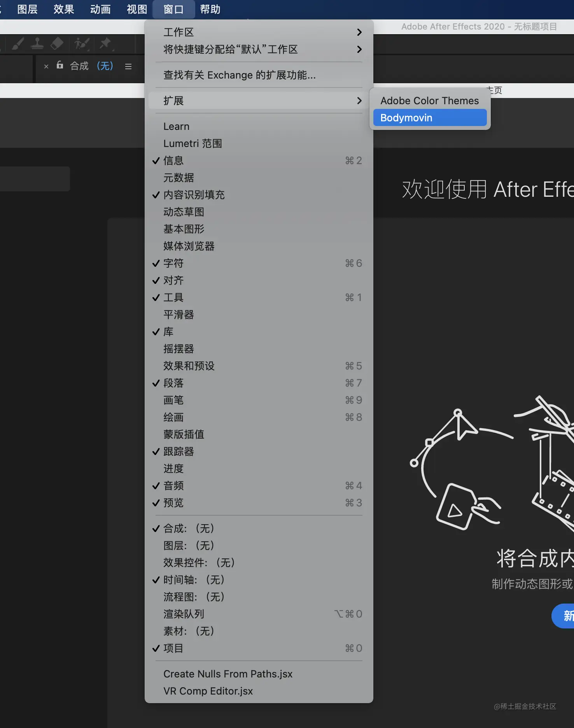Image resolution: width=574 pixels, height=728 pixels.
Task: Toggle the 字符 panel
Action: coord(259,263)
